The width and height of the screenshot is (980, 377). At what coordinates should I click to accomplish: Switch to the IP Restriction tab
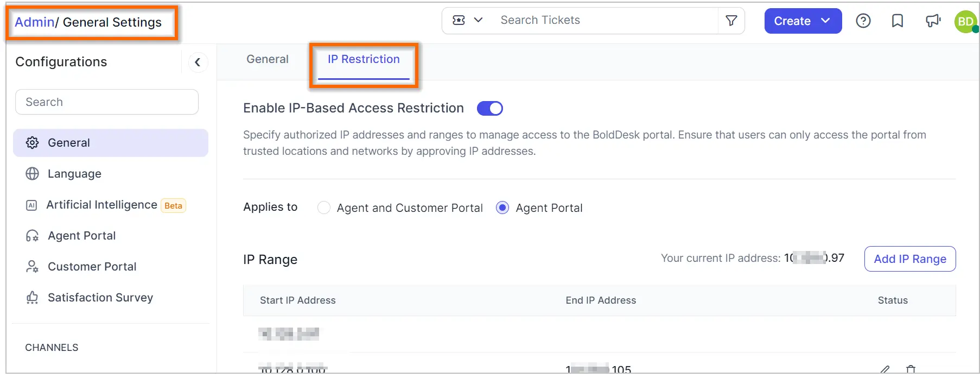364,59
